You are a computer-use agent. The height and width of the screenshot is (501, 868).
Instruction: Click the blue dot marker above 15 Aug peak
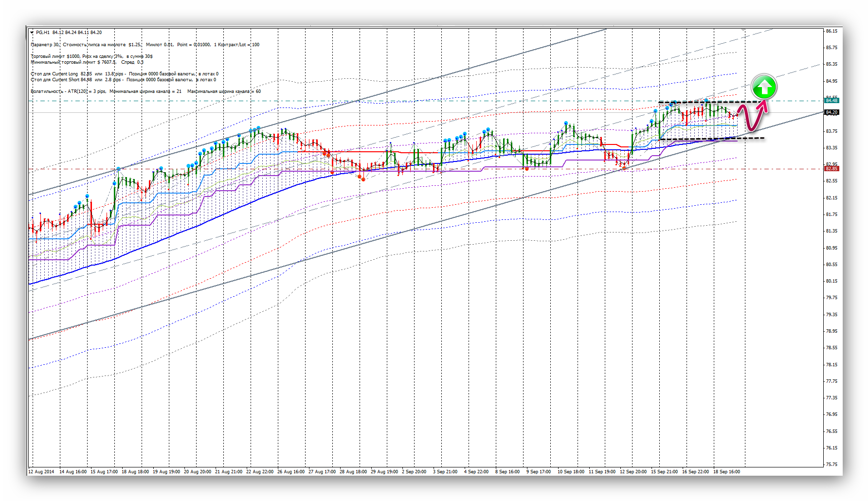click(x=118, y=169)
